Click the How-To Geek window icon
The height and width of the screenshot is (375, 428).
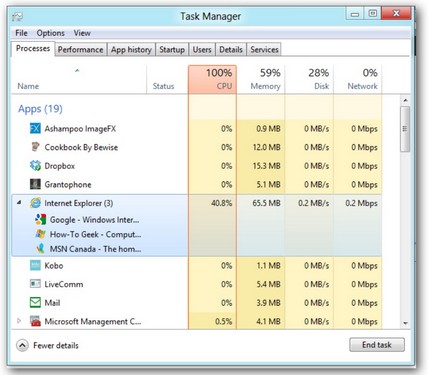coord(41,234)
